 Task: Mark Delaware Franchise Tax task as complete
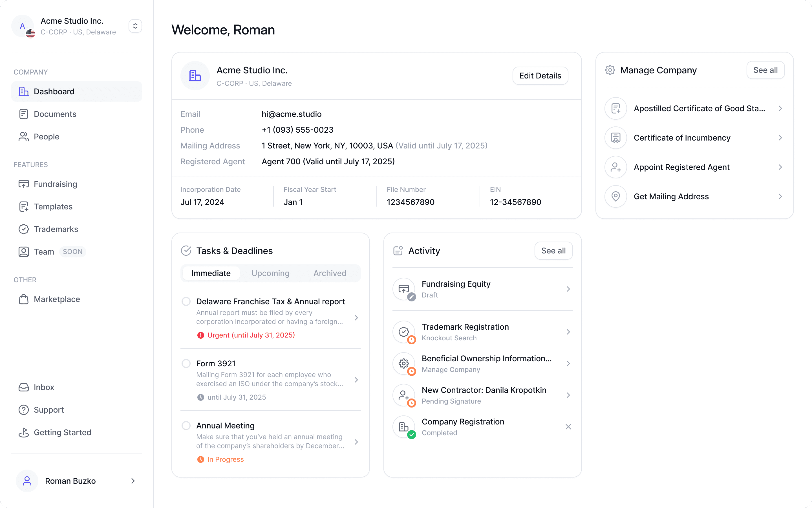[x=186, y=301]
